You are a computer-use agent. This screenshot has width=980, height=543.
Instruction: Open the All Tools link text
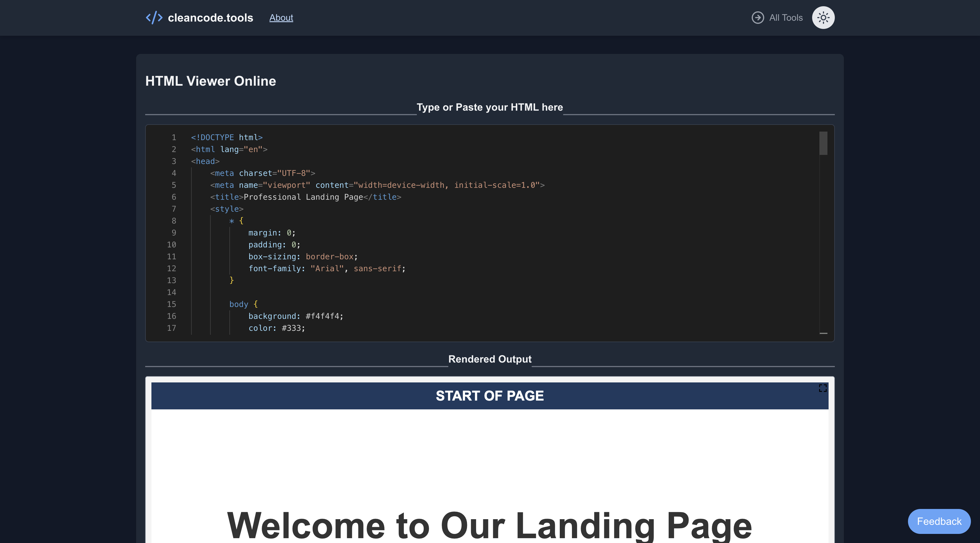click(x=786, y=18)
